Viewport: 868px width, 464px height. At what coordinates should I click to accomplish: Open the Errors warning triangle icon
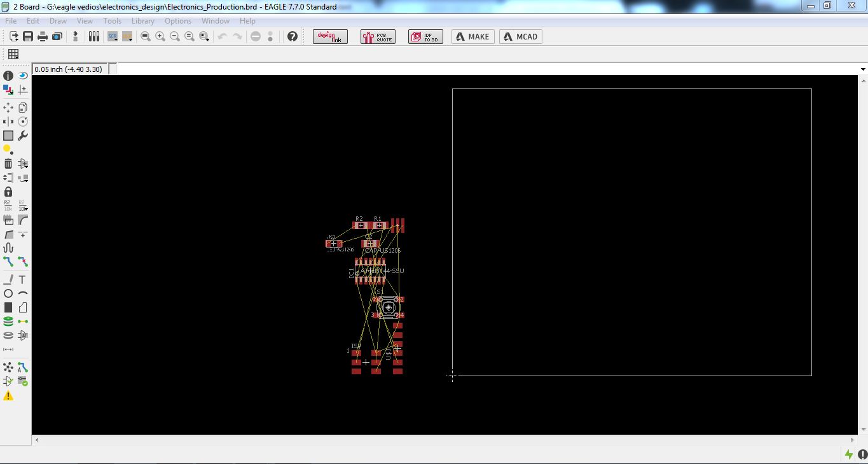click(x=8, y=395)
